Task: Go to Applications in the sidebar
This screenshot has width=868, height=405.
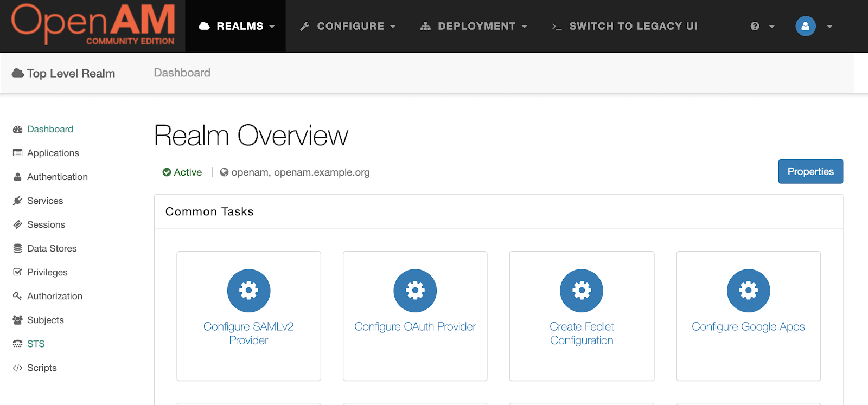Action: point(53,153)
